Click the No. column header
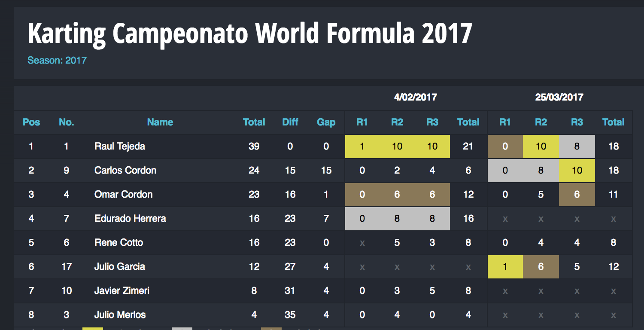Viewport: 644px width, 330px height. [x=67, y=122]
